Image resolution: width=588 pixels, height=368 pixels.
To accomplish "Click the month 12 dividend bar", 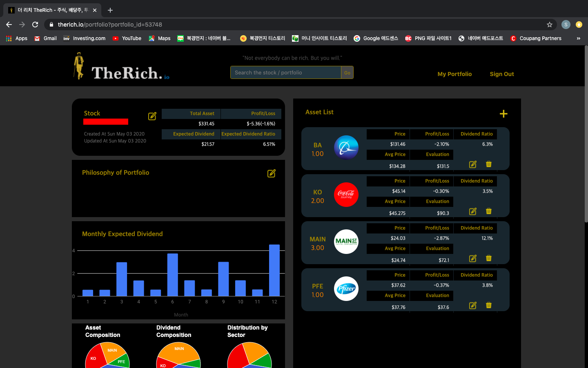I will tap(274, 270).
